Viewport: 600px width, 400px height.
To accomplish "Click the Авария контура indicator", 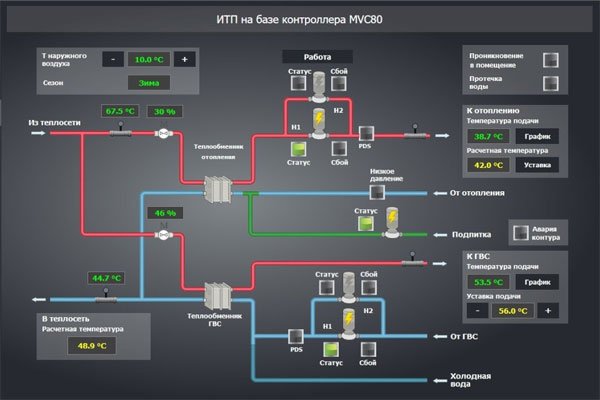I will 520,233.
